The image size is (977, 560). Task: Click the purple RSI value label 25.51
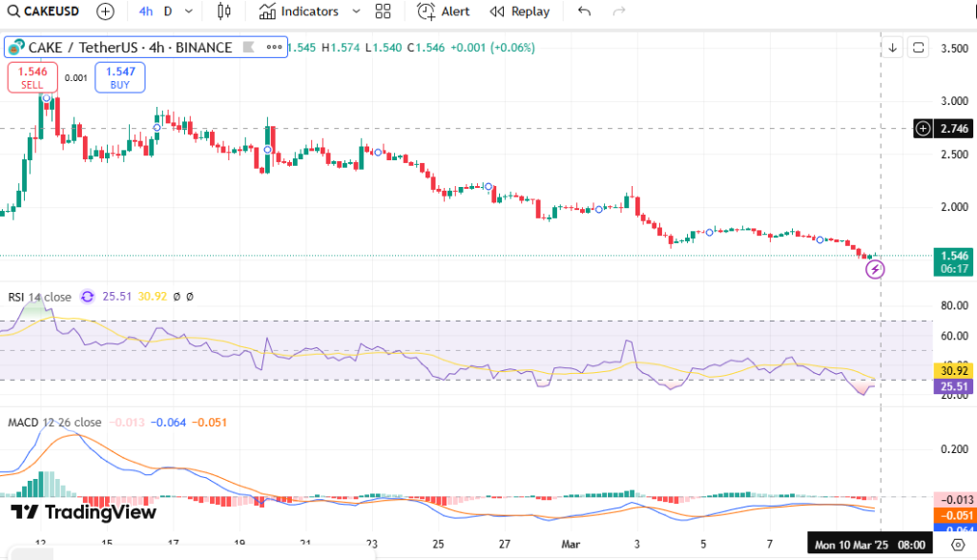tap(953, 386)
